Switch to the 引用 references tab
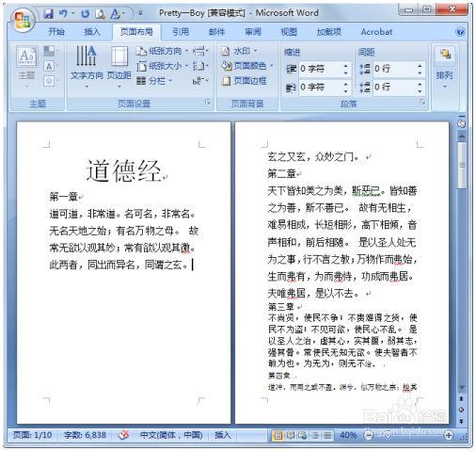Image resolution: width=476 pixels, height=451 pixels. (181, 32)
